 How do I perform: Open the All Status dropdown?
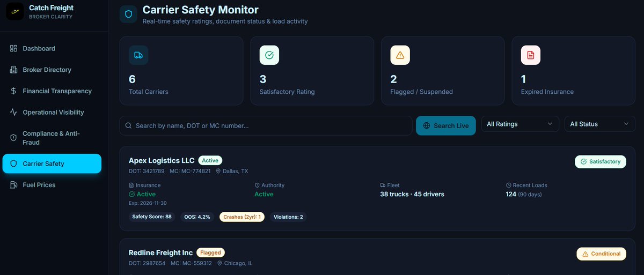(x=599, y=124)
